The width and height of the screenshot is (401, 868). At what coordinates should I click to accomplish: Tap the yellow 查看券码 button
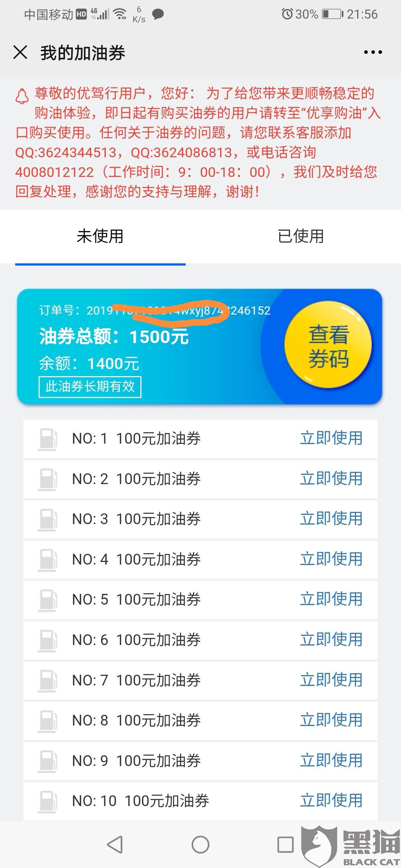[x=328, y=346]
